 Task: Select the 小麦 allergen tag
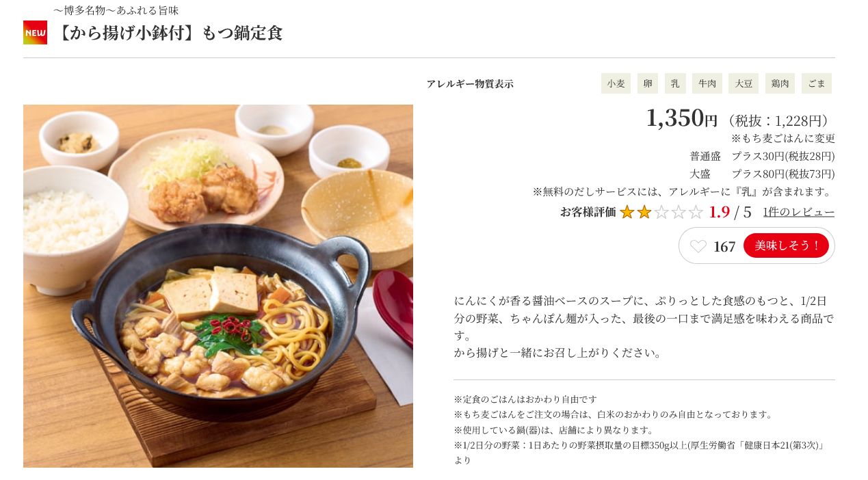click(616, 83)
